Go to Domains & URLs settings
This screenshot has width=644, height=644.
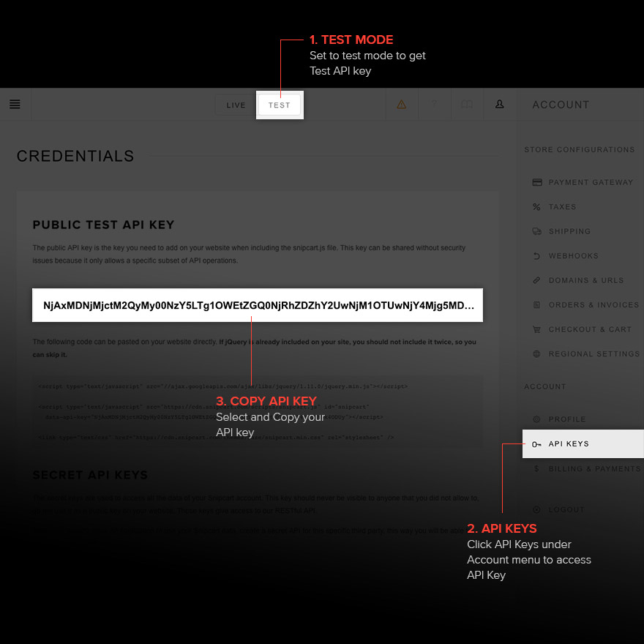(585, 280)
